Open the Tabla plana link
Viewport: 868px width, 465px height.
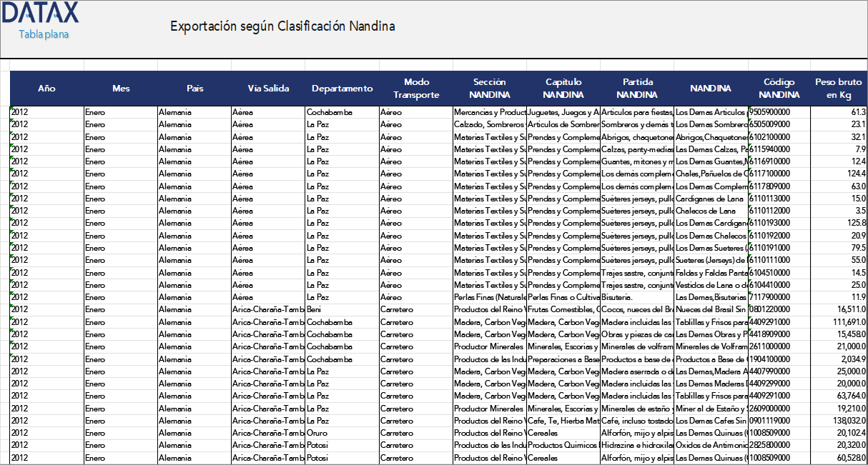click(44, 34)
